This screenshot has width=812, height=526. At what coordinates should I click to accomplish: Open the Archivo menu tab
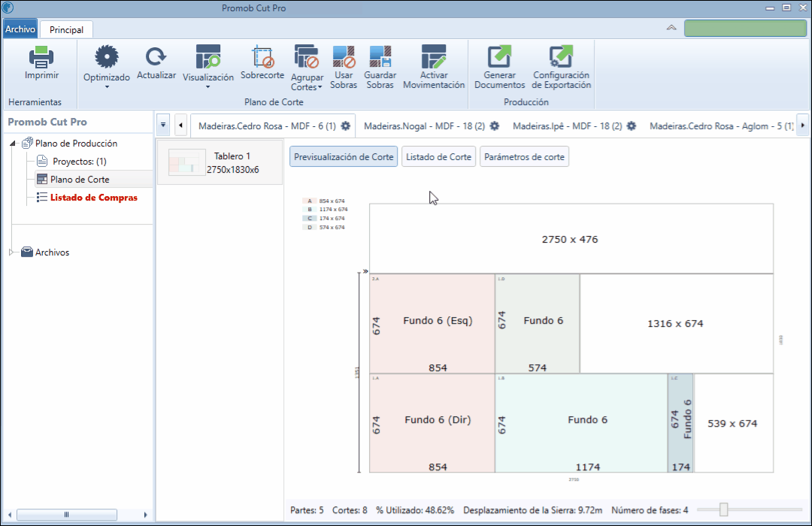tap(20, 29)
